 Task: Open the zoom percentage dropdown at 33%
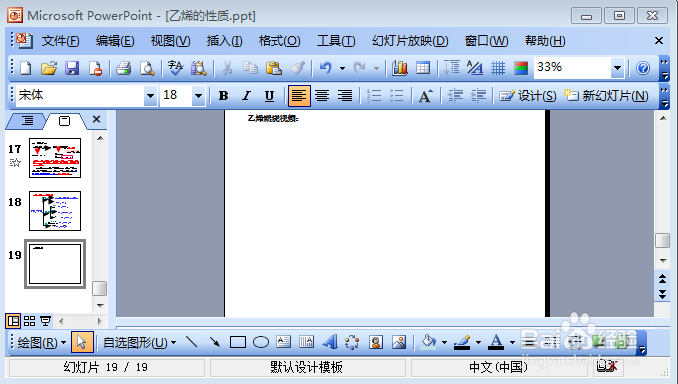click(617, 68)
